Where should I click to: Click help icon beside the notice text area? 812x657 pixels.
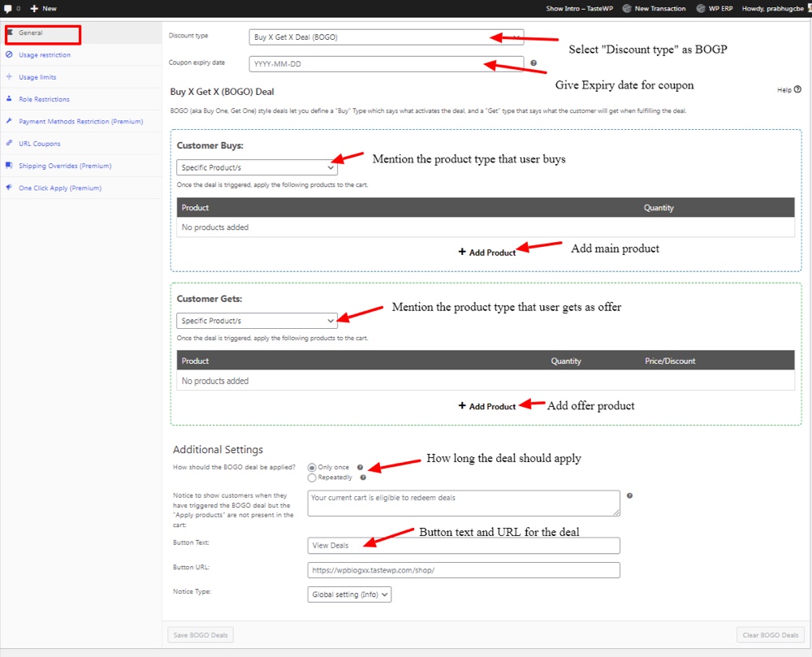[629, 495]
